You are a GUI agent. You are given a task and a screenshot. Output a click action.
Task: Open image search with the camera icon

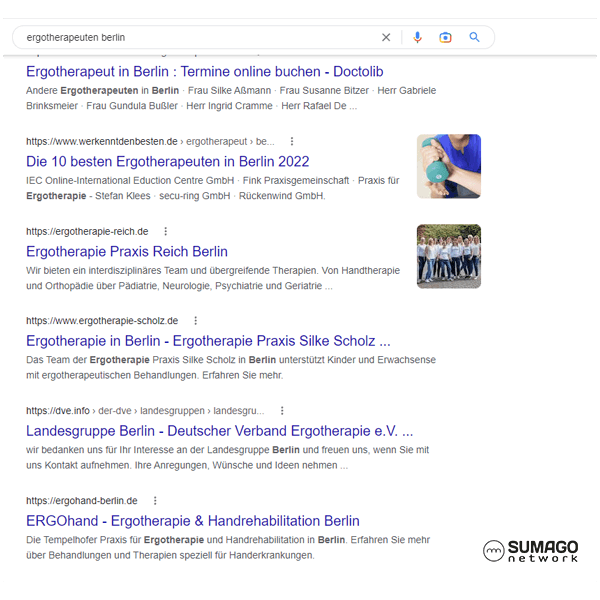tap(445, 38)
